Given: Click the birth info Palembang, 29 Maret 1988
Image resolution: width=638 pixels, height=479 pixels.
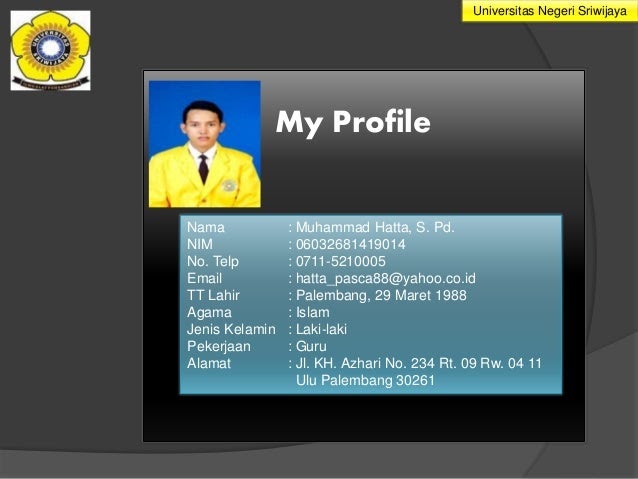Looking at the screenshot, I should [381, 295].
